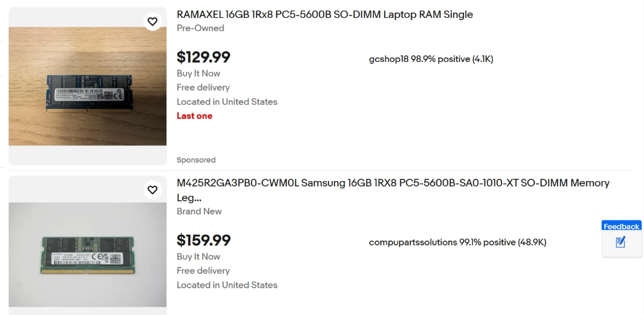Click the $159.99 price
Screen dimensions: 644x315
pos(203,241)
